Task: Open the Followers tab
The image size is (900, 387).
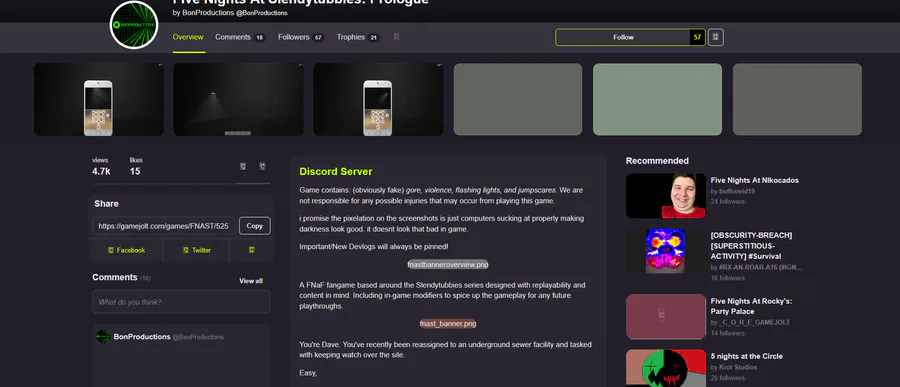Action: (x=301, y=37)
